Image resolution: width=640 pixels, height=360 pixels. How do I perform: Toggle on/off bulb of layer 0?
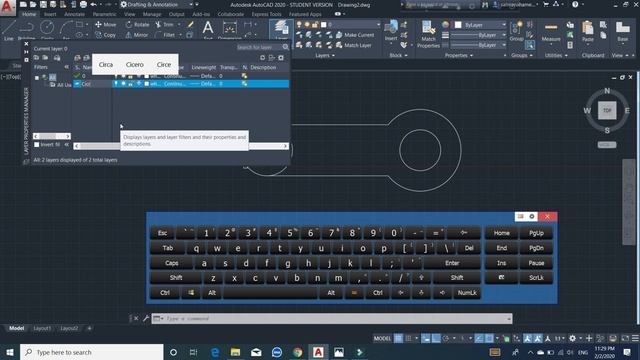point(116,76)
